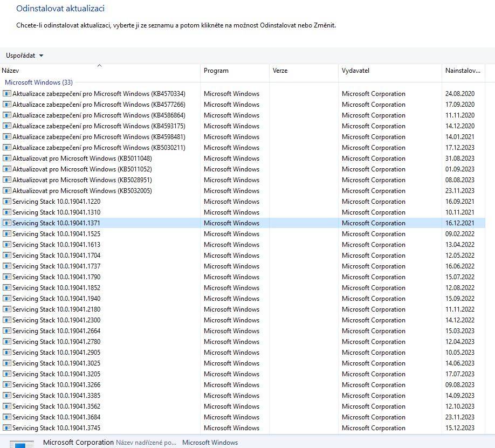Viewport: 495px width, 448px height.
Task: Sort by the Nainstalováno date column
Action: point(463,71)
